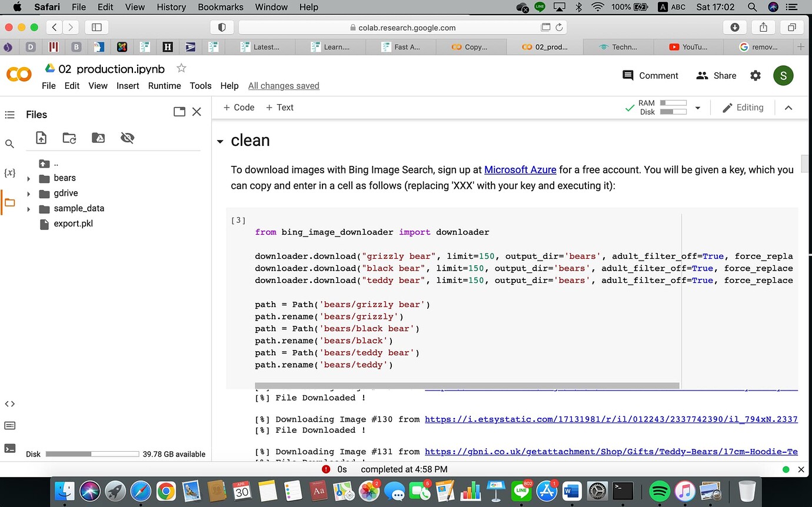
Task: Open the Colab Insert menu
Action: click(x=128, y=85)
